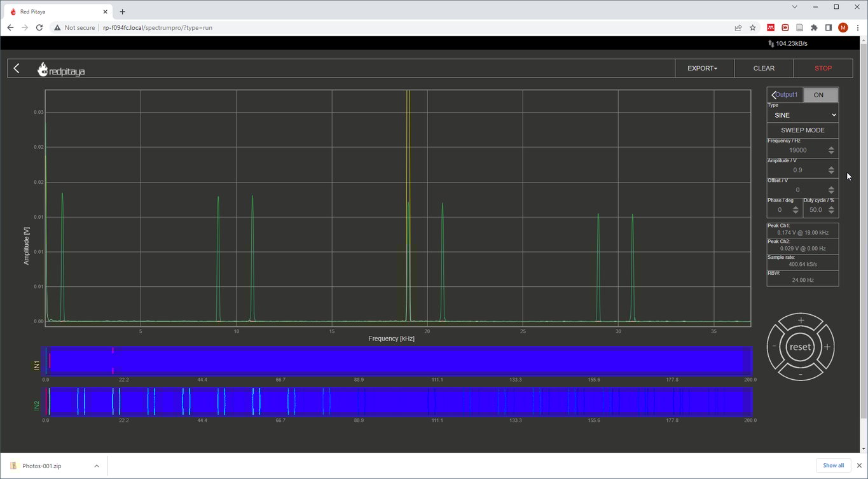This screenshot has width=868, height=479.
Task: Click the left minus on the zoom pad
Action: click(774, 347)
